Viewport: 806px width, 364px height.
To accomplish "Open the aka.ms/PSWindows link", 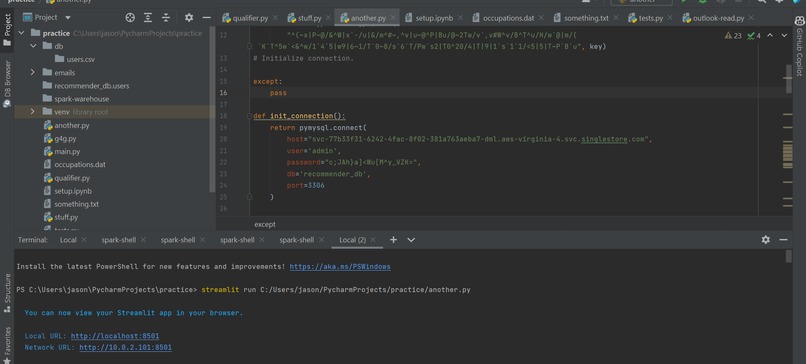I will tap(340, 267).
